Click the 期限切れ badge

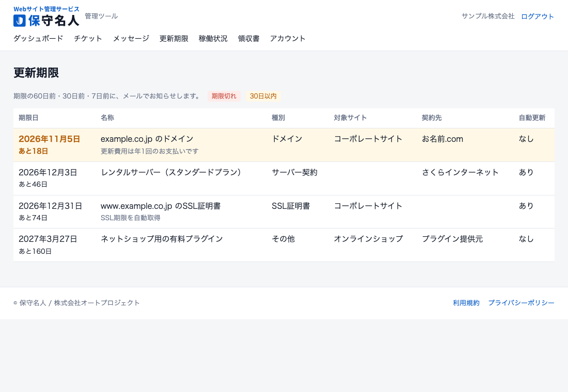[224, 96]
